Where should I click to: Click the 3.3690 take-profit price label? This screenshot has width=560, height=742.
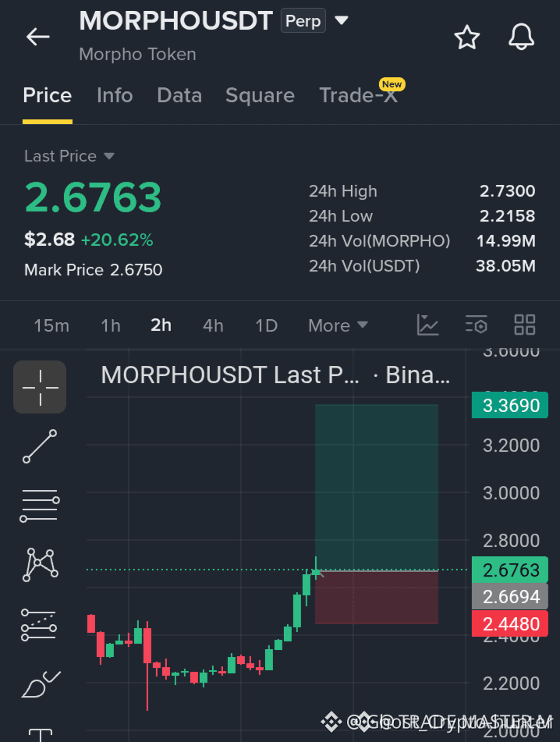510,405
